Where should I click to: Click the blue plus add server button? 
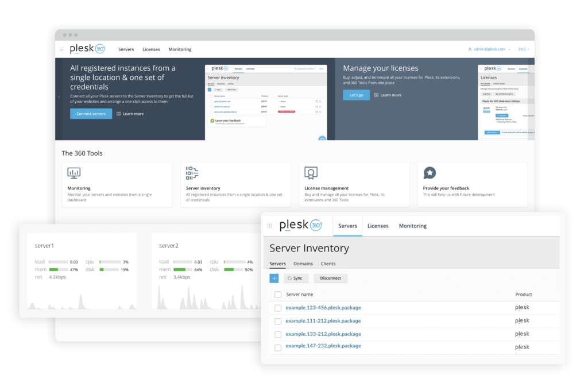coord(274,278)
